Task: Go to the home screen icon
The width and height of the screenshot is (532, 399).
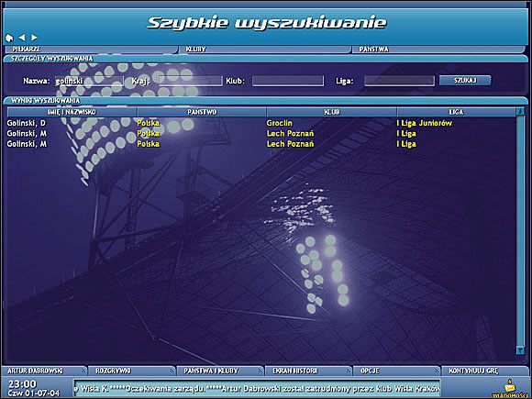Action: [x=9, y=38]
